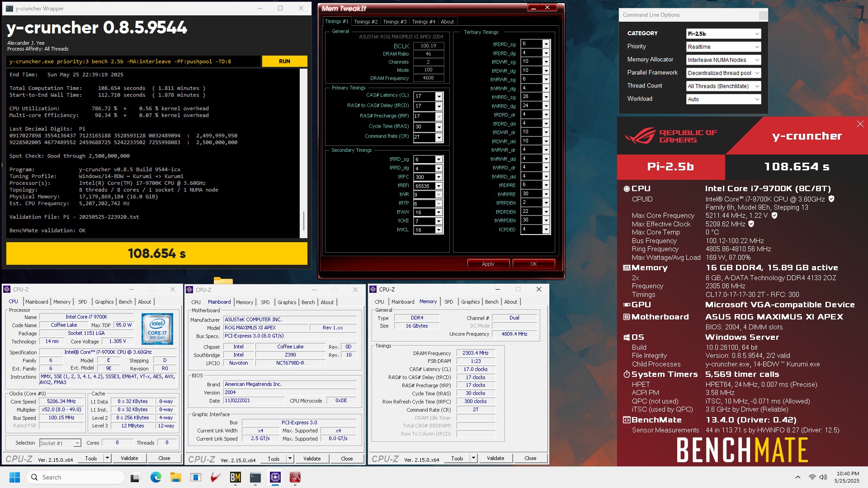
Task: Show hidden system tray icons chevron
Action: [x=798, y=477]
